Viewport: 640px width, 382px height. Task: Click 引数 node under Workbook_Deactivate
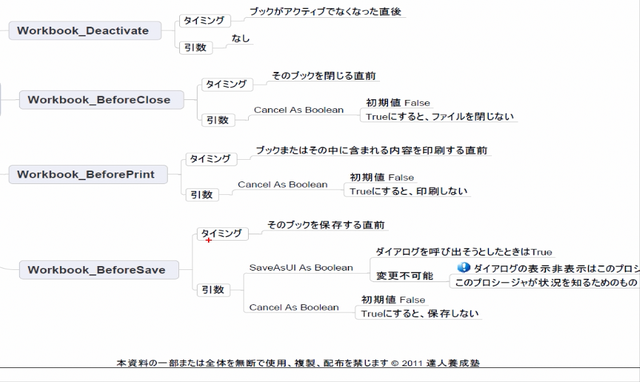pos(196,48)
